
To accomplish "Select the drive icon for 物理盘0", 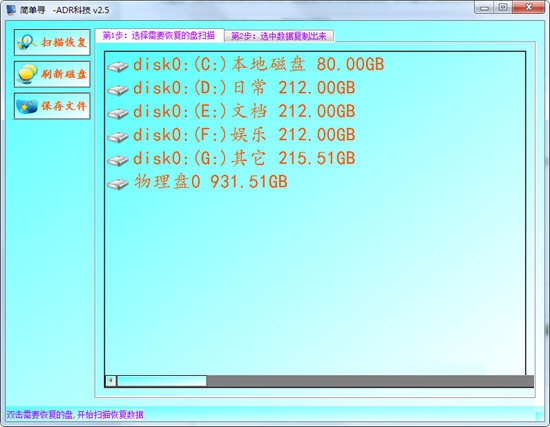I will pyautogui.click(x=118, y=184).
